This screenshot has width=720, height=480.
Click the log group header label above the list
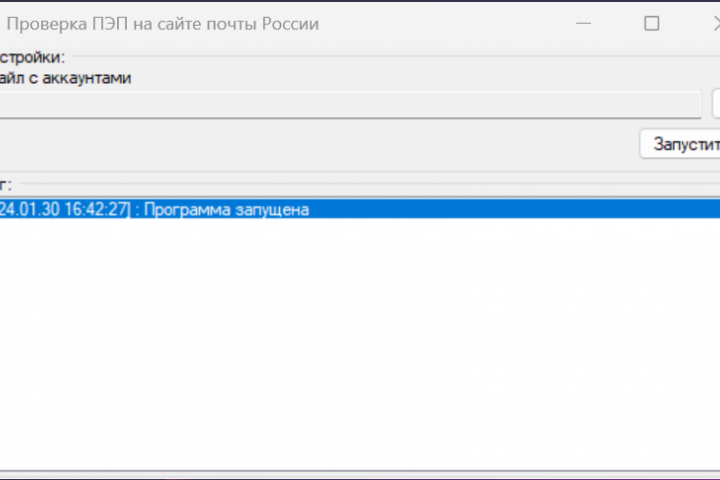pos(6,185)
